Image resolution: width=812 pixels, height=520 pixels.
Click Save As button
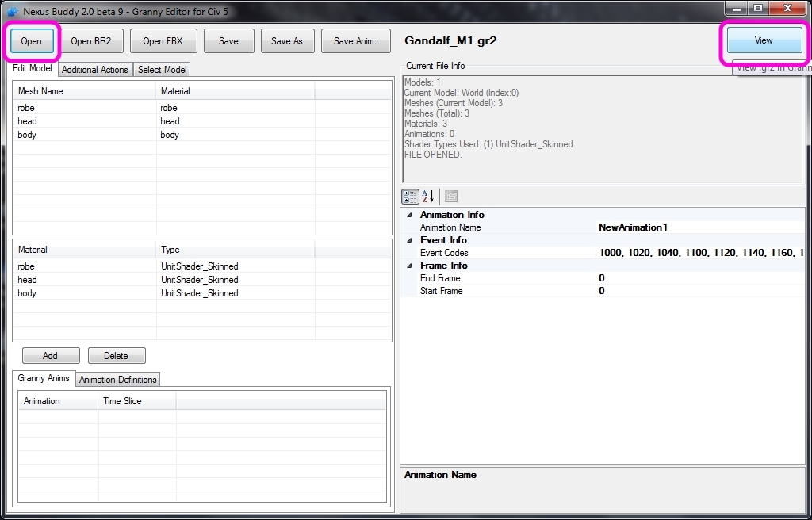(287, 41)
